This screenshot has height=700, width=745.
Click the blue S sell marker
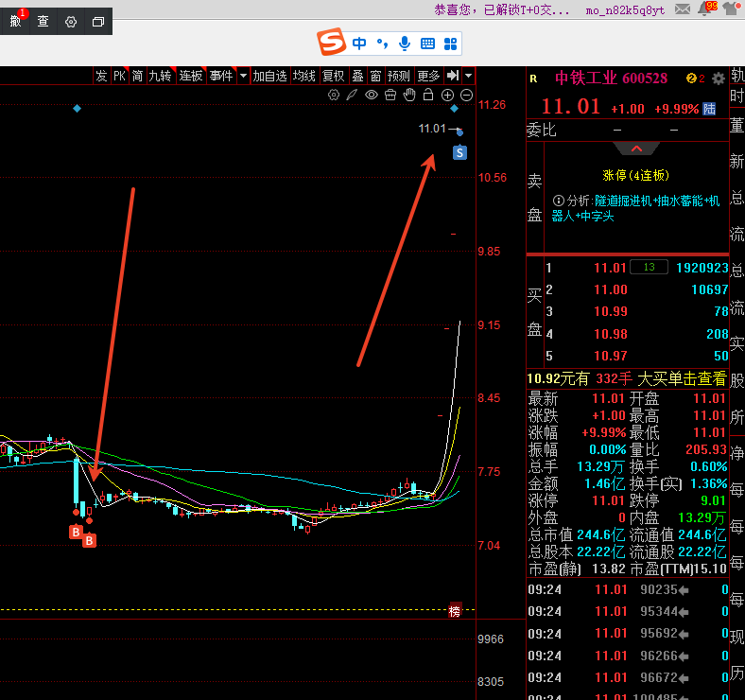click(x=459, y=152)
